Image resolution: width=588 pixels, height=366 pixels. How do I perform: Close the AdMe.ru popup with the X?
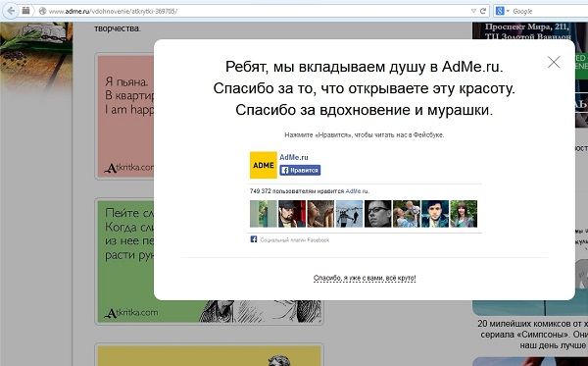point(554,63)
